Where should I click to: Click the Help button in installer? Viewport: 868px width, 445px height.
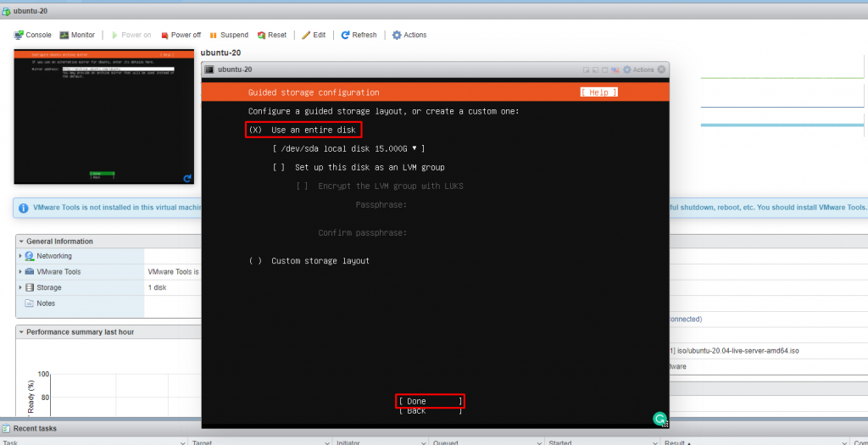pos(599,92)
